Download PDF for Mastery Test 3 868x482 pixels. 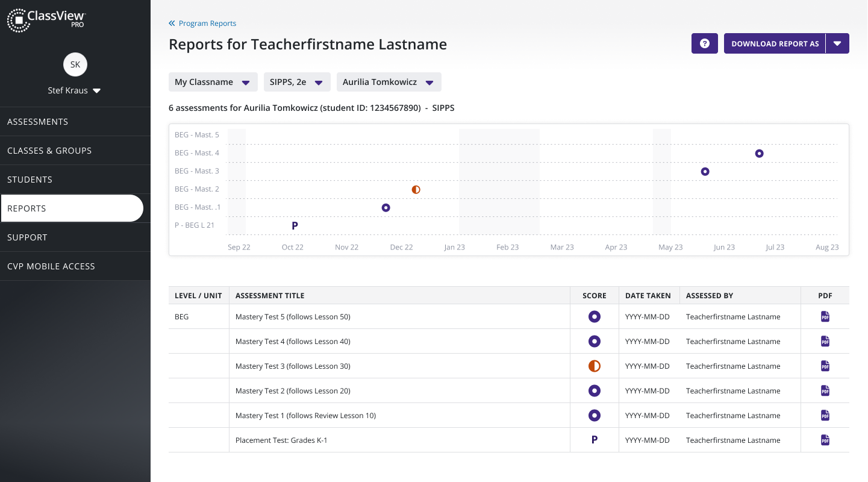tap(825, 366)
